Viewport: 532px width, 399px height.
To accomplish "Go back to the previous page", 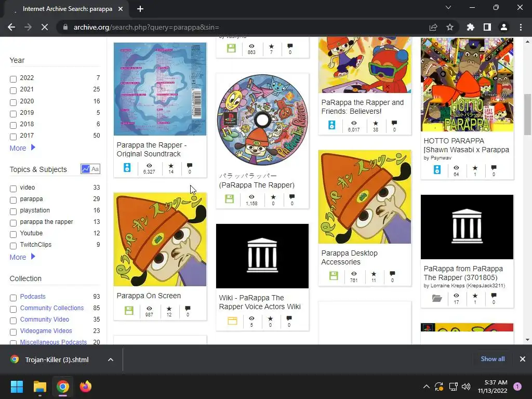I will 11,27.
